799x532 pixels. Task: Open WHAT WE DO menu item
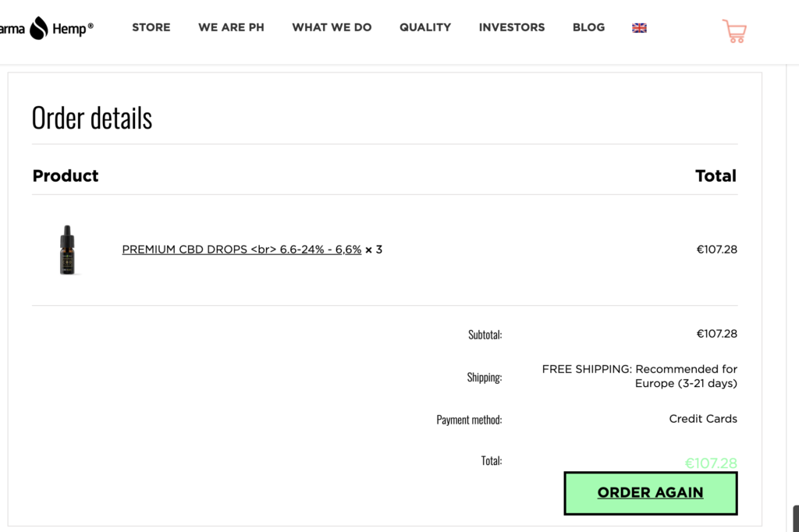click(332, 27)
